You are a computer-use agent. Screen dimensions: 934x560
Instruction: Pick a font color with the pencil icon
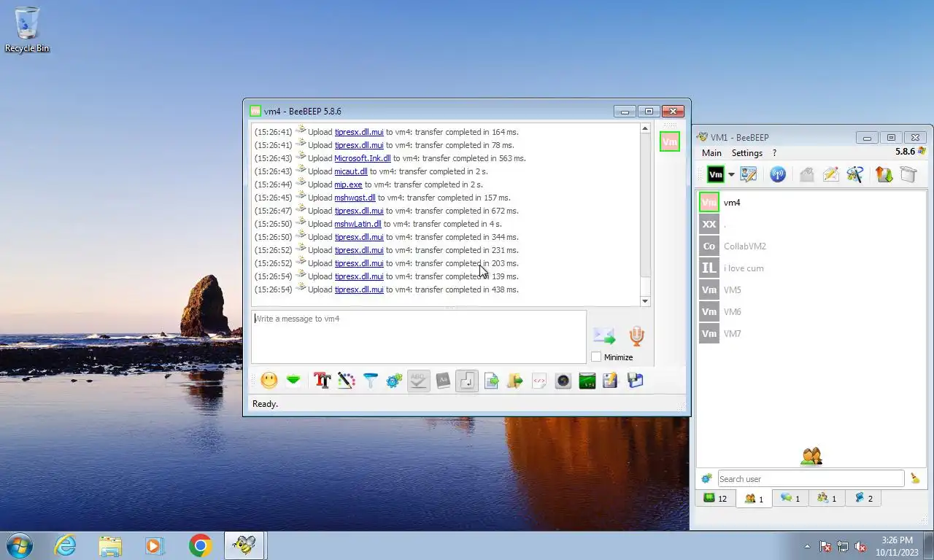coord(346,381)
